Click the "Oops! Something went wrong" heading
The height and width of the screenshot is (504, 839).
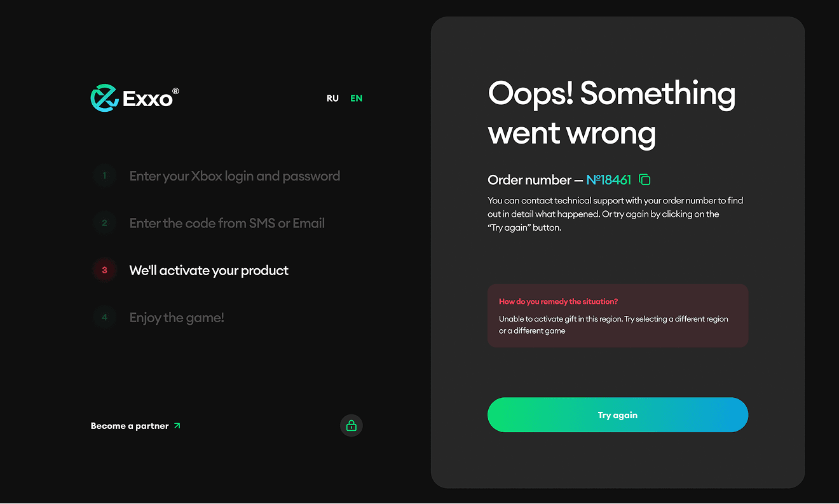pyautogui.click(x=611, y=113)
